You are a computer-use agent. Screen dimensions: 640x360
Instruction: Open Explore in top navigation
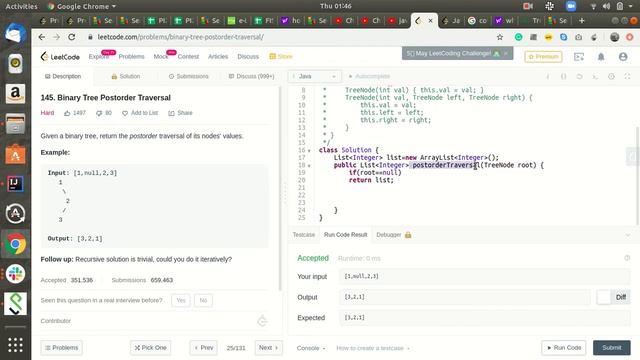[99, 57]
